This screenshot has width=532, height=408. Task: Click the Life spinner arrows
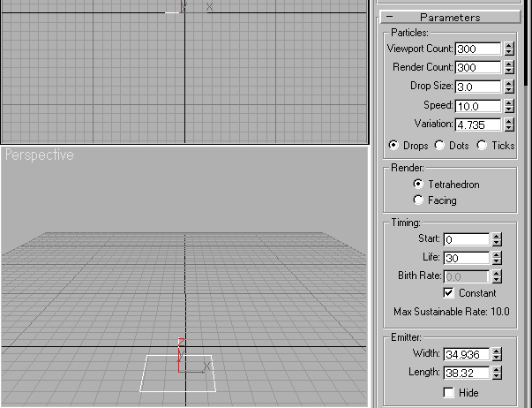(497, 258)
